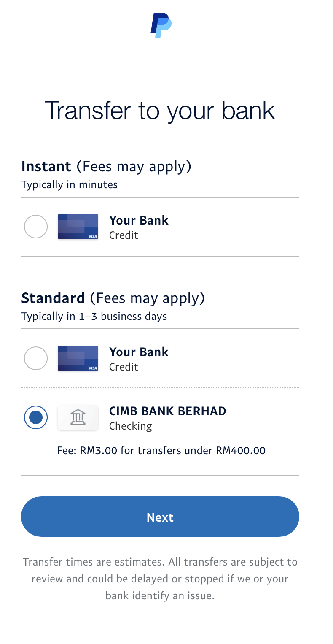Click the Typically in 1-3 business days text
The image size is (333, 644).
94,317
